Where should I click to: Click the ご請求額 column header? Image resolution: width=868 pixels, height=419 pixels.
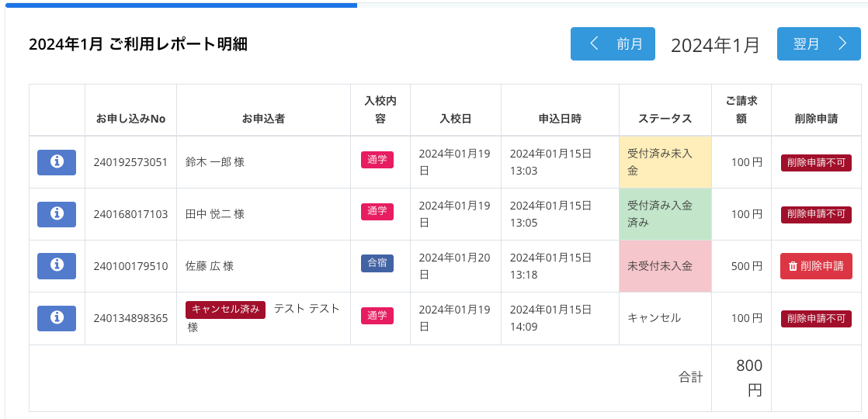(x=741, y=110)
